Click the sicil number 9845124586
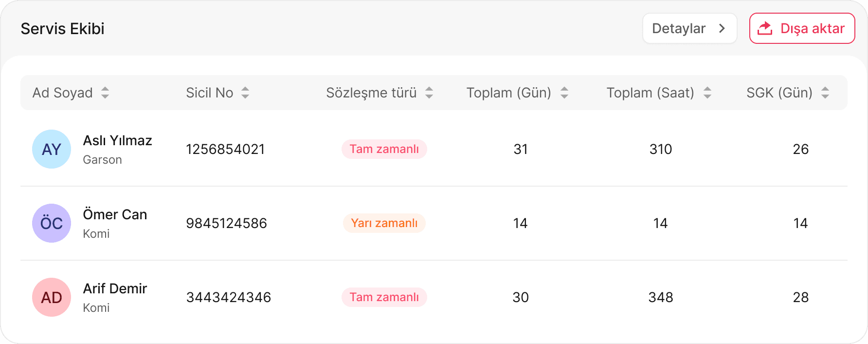 point(227,223)
